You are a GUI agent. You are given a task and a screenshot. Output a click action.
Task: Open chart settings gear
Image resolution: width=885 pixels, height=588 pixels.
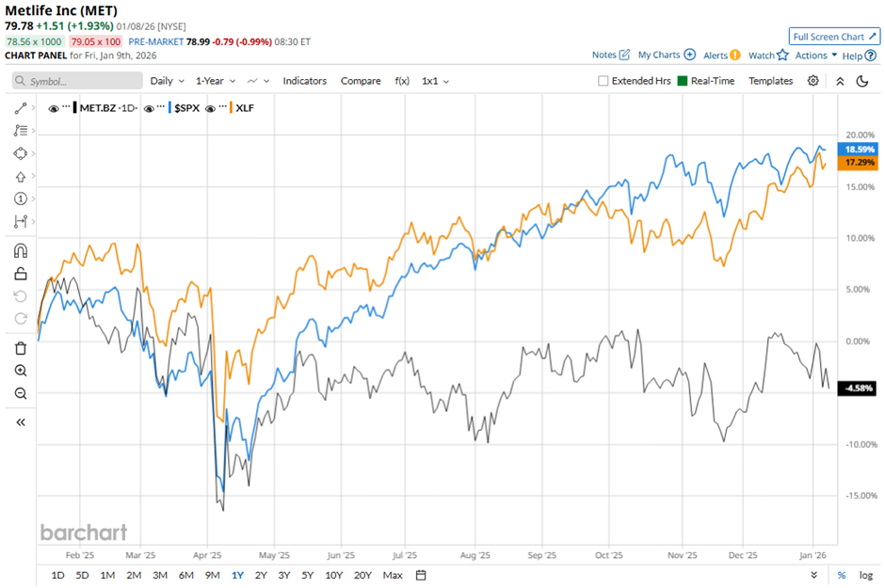[813, 81]
